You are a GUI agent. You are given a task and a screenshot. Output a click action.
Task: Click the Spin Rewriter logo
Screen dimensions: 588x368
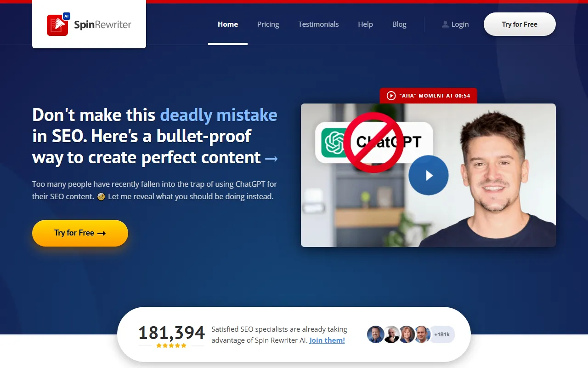[89, 24]
